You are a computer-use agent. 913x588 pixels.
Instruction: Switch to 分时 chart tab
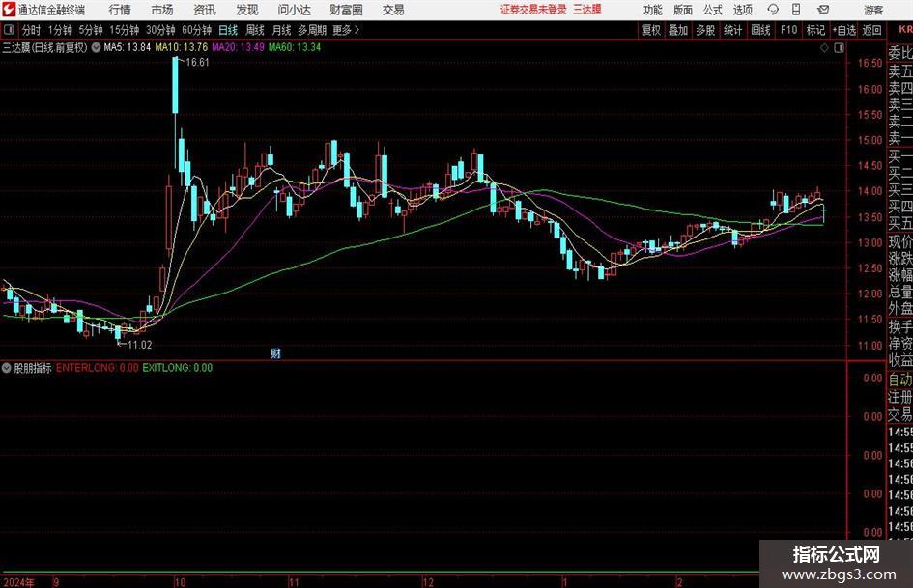[31, 30]
